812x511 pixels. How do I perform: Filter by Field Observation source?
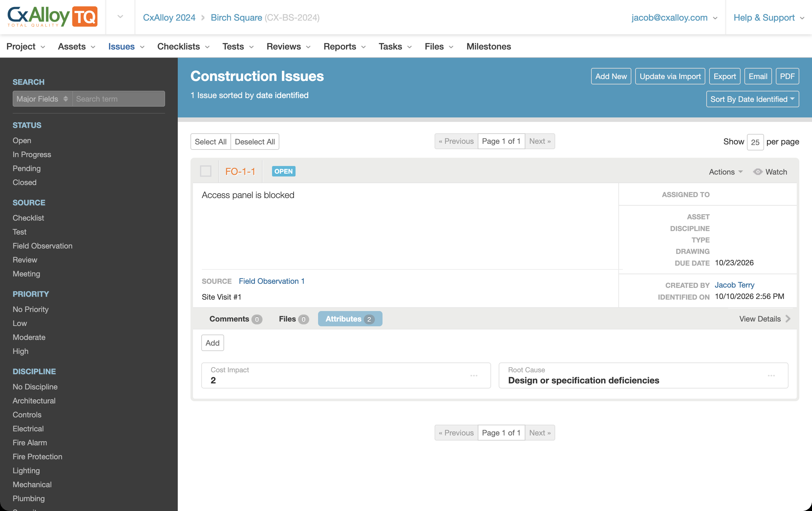(x=43, y=246)
